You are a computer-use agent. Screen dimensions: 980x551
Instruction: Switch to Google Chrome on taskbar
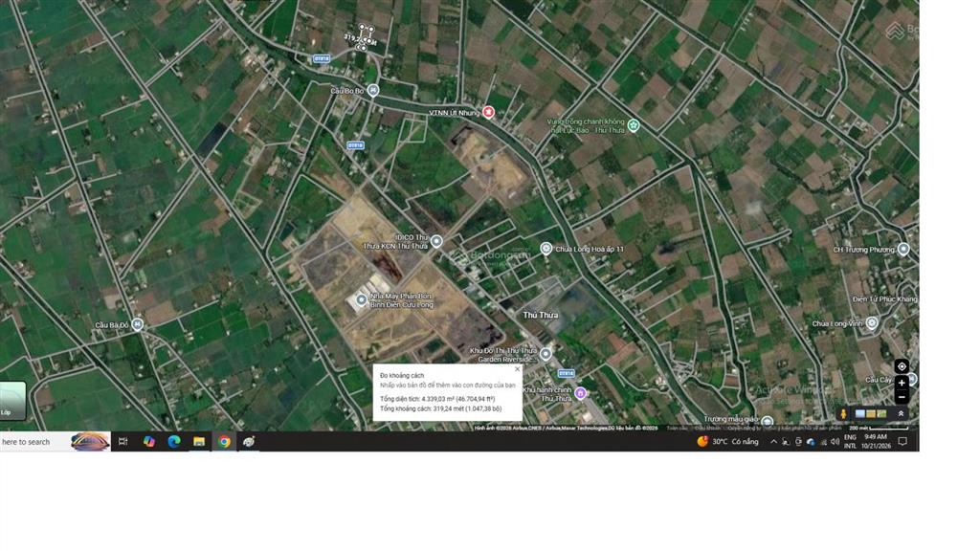click(224, 442)
